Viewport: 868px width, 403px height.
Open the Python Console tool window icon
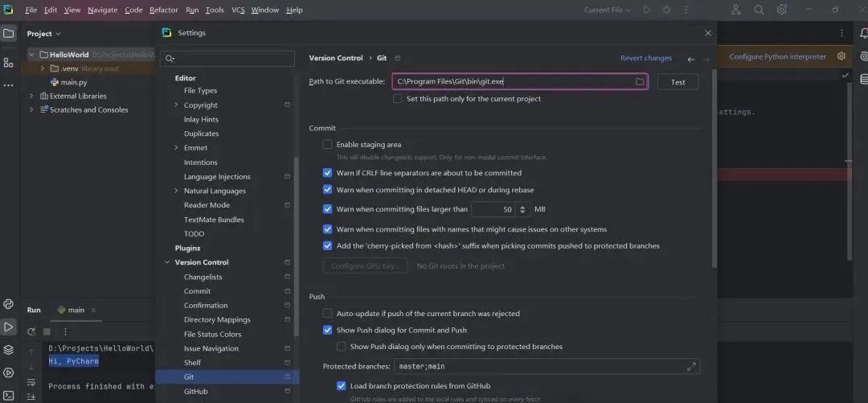[x=8, y=304]
